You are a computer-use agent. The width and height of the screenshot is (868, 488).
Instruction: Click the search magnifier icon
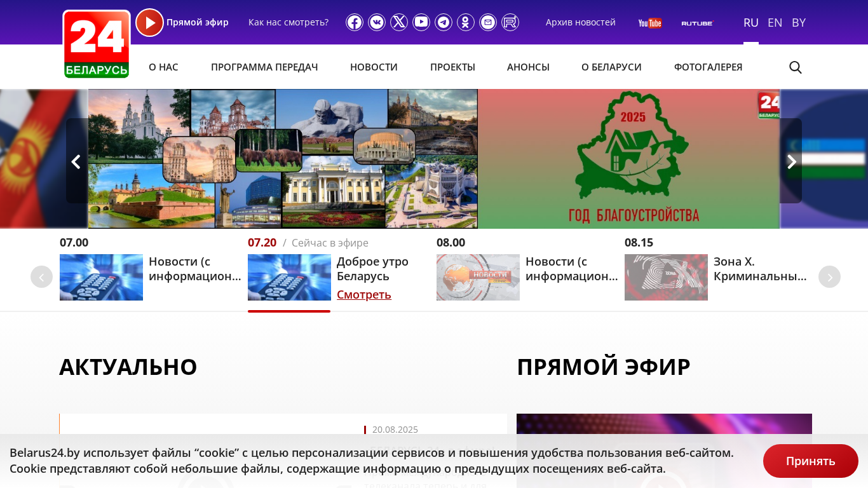796,67
